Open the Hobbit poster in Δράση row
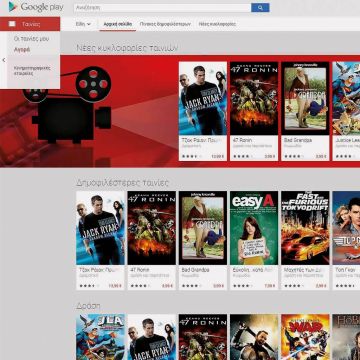 tap(346, 337)
